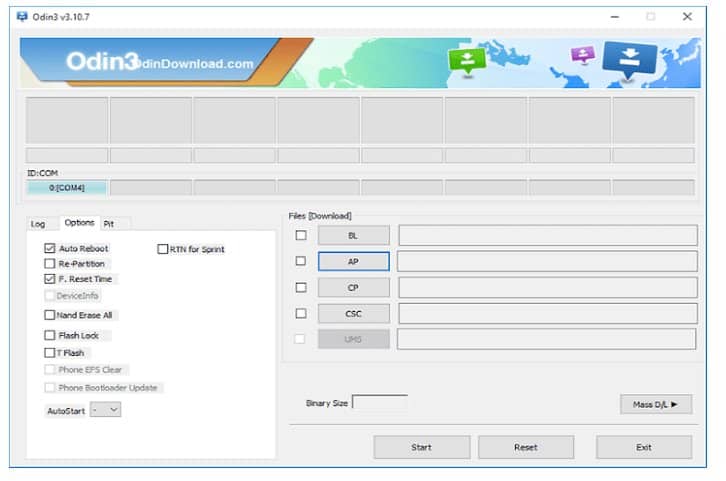Switch to the Log tab
Viewport: 726px width, 481px height.
tap(38, 224)
